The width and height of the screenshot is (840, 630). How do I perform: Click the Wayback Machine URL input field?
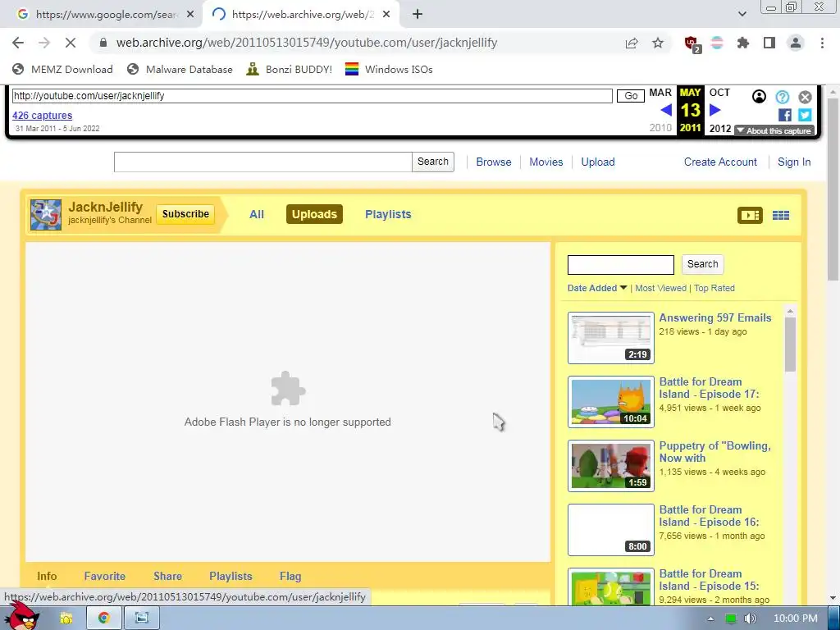(x=312, y=96)
